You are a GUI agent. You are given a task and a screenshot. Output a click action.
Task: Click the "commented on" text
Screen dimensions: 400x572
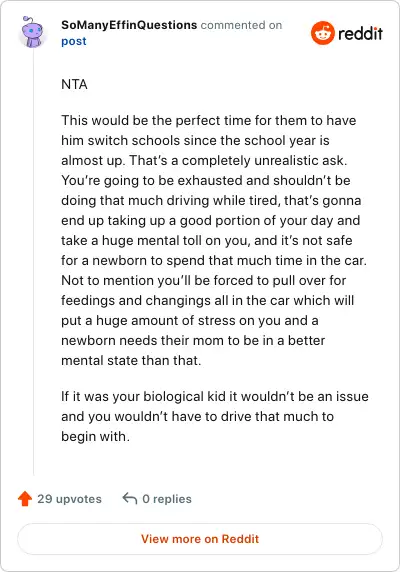(x=241, y=25)
